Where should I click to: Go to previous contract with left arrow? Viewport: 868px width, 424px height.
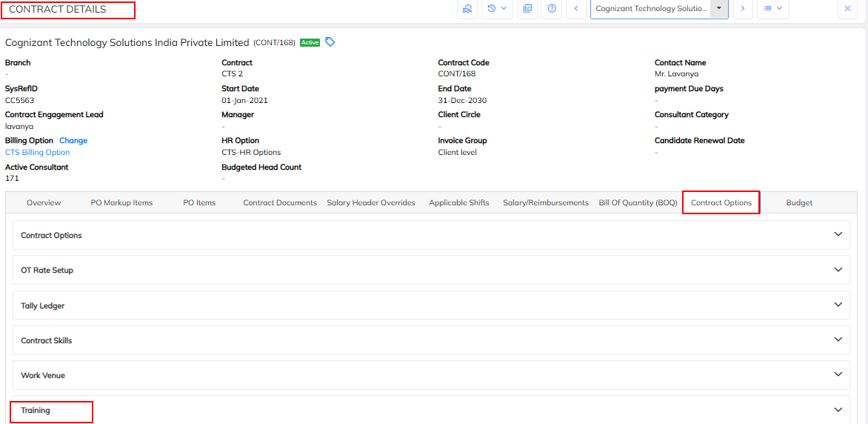[576, 9]
